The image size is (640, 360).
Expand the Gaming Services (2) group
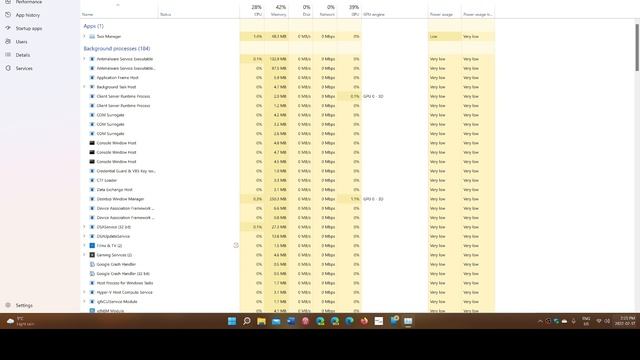click(x=84, y=255)
